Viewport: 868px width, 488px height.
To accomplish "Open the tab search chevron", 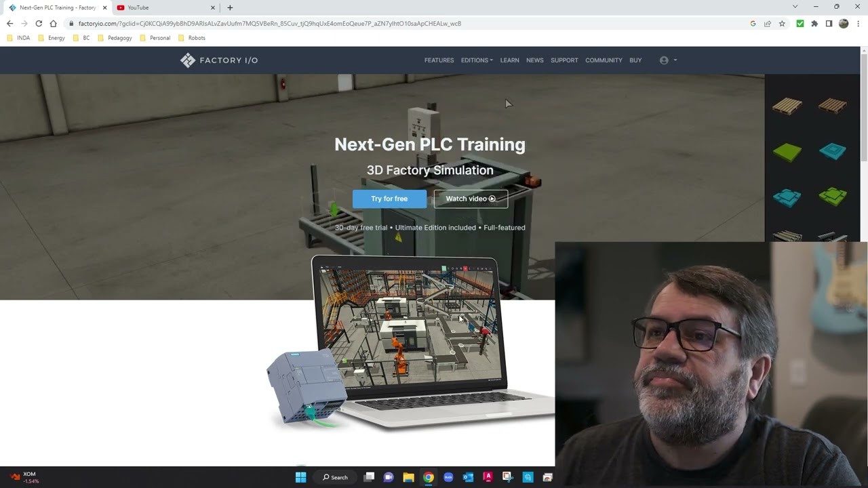I will [x=795, y=7].
